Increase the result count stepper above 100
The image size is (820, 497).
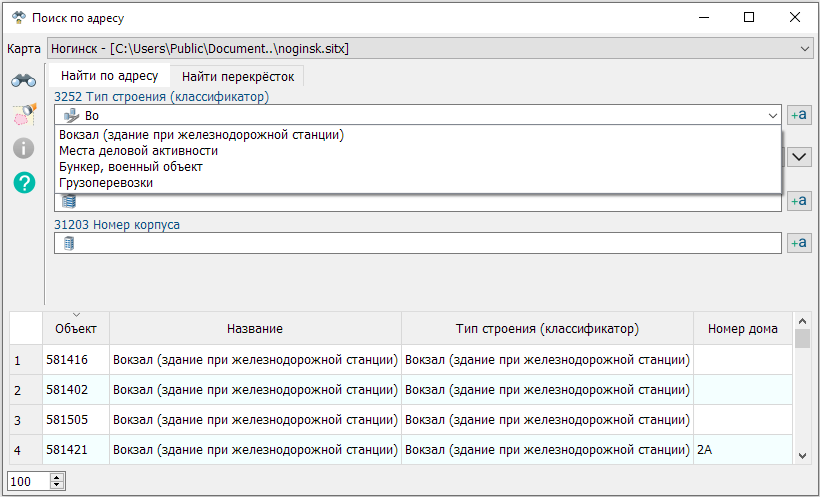(x=57, y=477)
